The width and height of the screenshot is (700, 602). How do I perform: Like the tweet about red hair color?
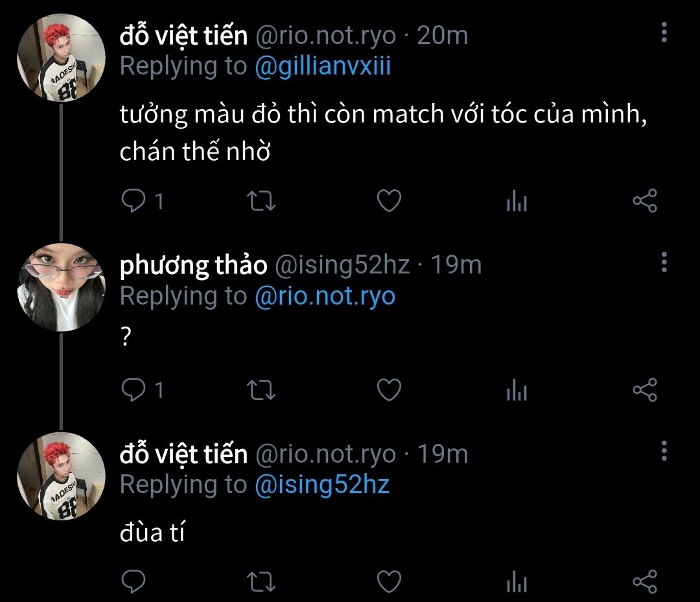(389, 202)
